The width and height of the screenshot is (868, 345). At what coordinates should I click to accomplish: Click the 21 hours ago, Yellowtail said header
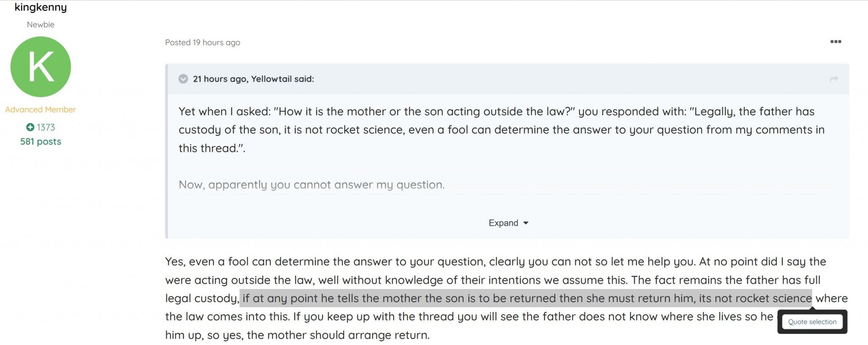click(x=253, y=79)
